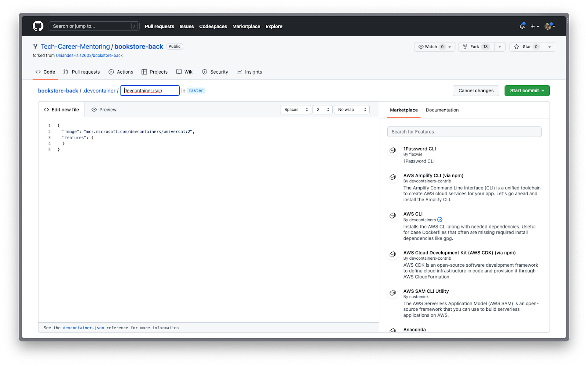Expand the Watch options dropdown arrow

(450, 47)
